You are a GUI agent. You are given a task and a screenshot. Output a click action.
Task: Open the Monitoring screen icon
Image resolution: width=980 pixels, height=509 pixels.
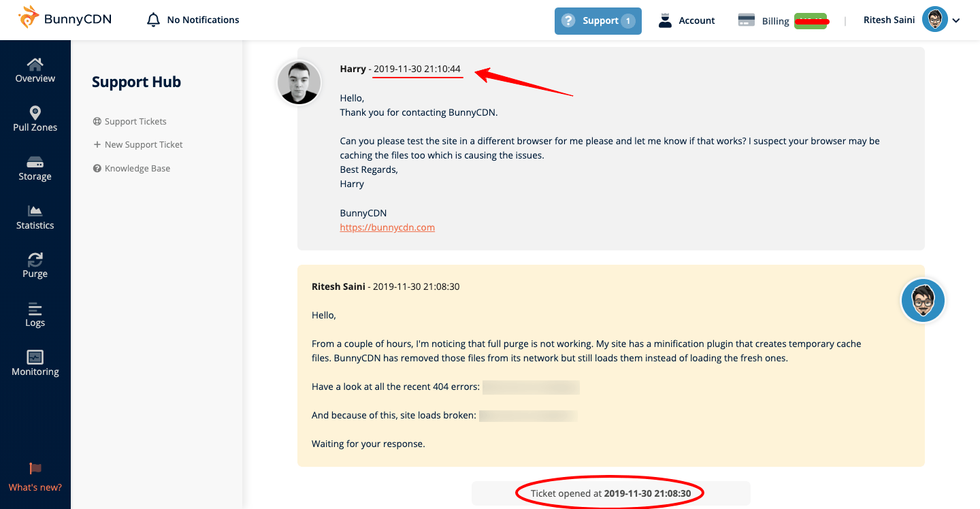pos(35,357)
